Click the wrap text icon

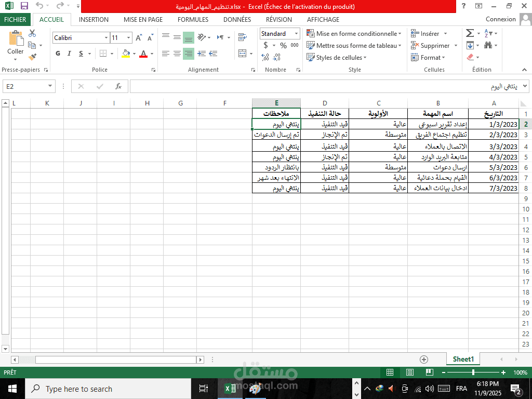point(243,37)
